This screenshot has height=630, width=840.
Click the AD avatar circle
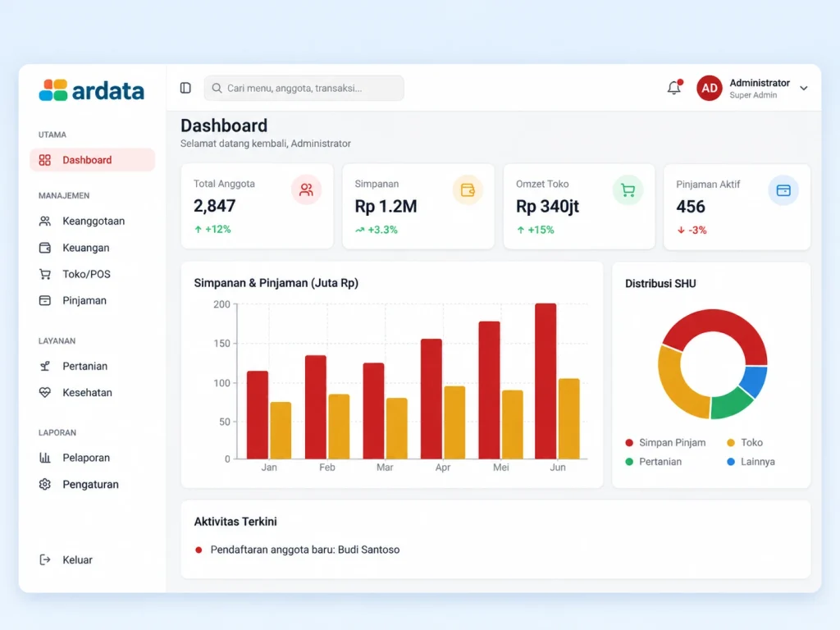[x=710, y=88]
